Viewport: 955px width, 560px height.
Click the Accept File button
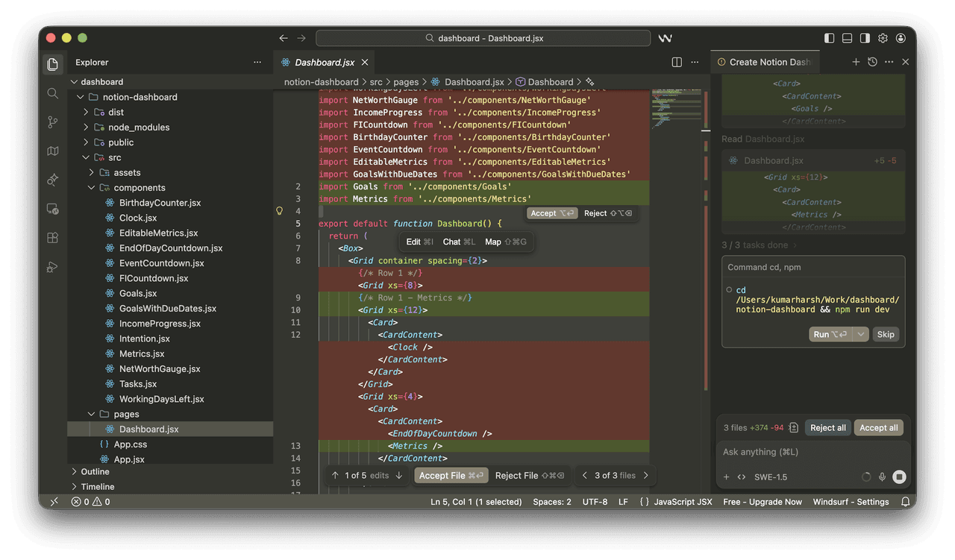click(451, 476)
